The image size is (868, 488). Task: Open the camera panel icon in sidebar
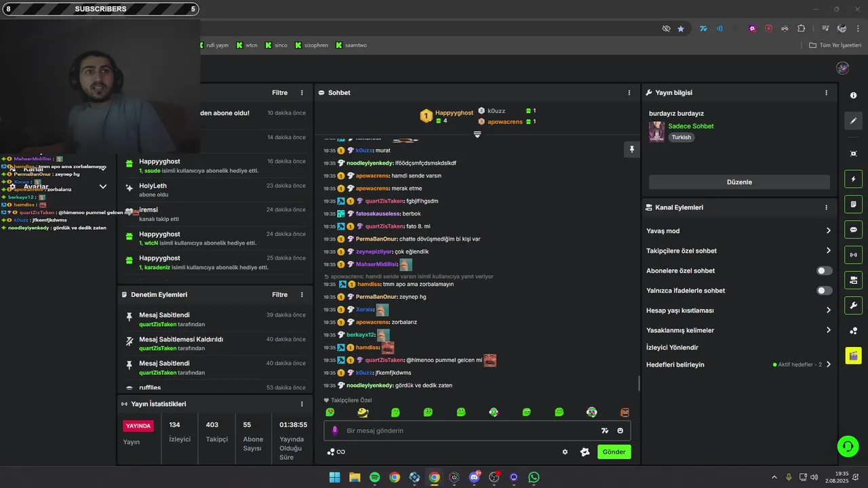(853, 280)
